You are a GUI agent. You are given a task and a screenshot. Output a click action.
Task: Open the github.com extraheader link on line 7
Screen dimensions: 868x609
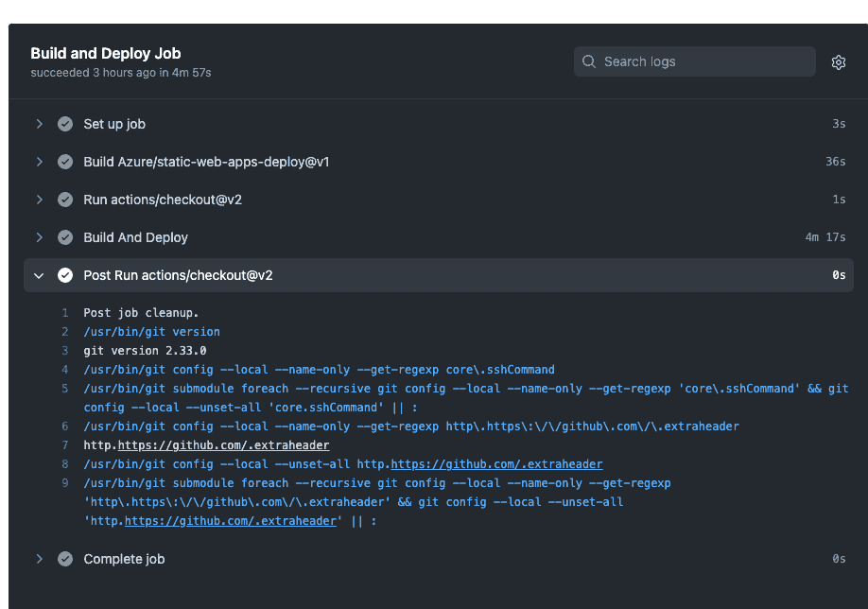pyautogui.click(x=224, y=445)
